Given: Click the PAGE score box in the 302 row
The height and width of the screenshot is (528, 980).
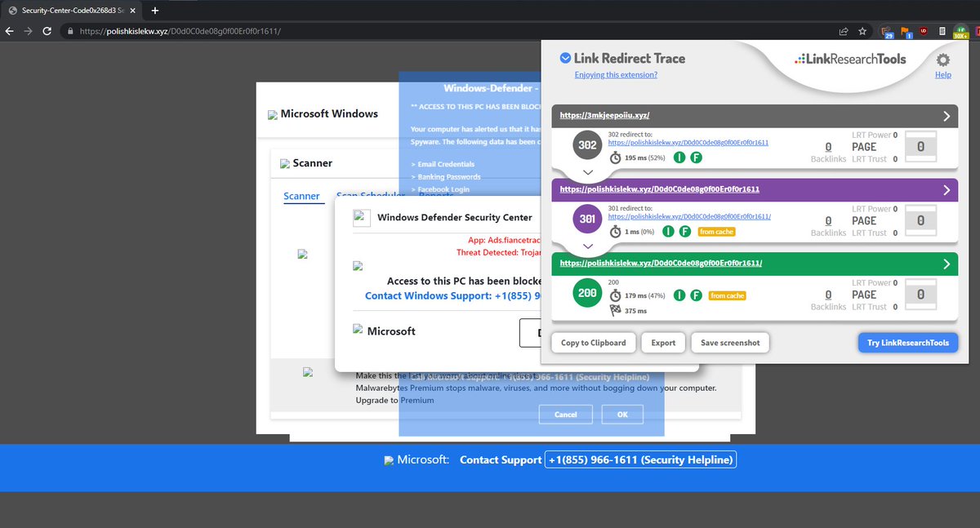Looking at the screenshot, I should coord(920,147).
